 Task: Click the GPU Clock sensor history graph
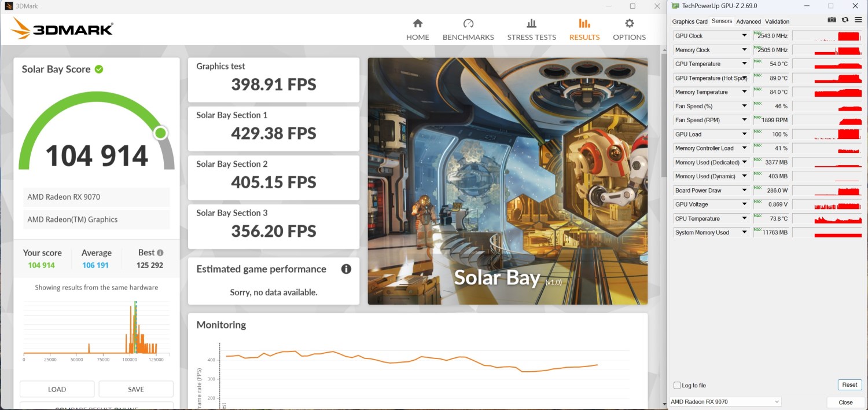[x=827, y=36]
